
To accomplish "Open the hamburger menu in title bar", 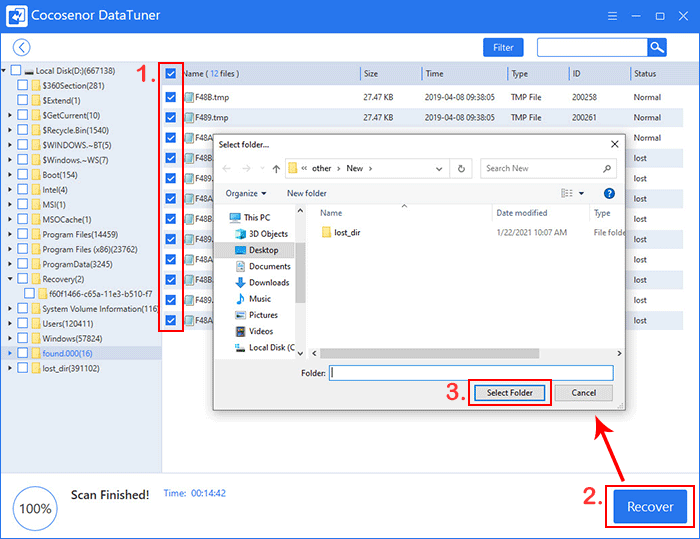I will click(612, 16).
